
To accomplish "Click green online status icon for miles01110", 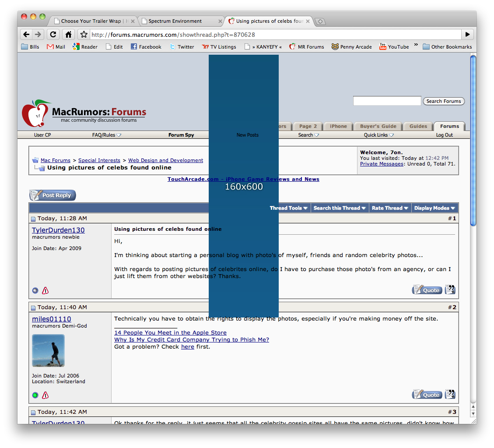I will (x=35, y=395).
